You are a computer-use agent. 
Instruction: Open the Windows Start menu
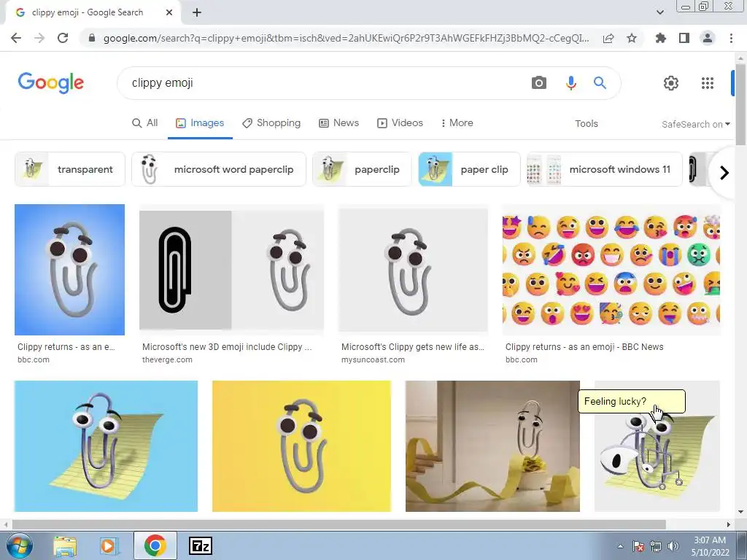[x=20, y=545]
